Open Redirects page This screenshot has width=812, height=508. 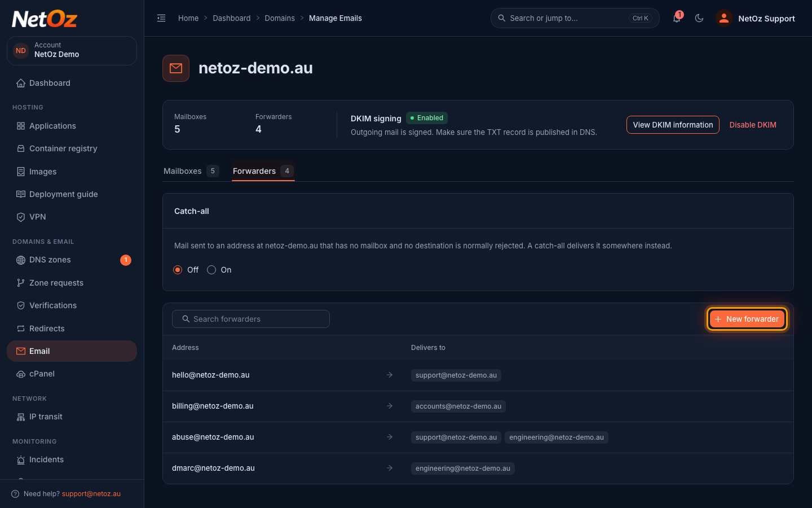coord(72,329)
